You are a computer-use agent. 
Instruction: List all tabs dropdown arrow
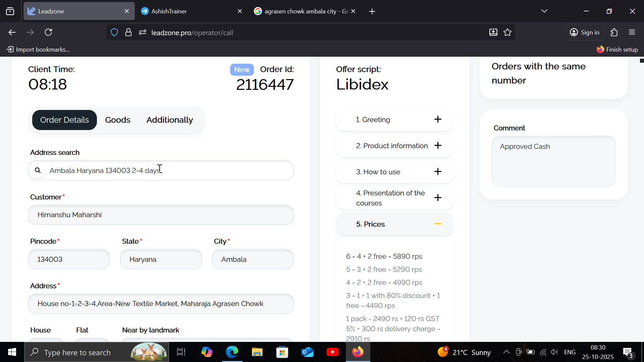click(x=544, y=11)
